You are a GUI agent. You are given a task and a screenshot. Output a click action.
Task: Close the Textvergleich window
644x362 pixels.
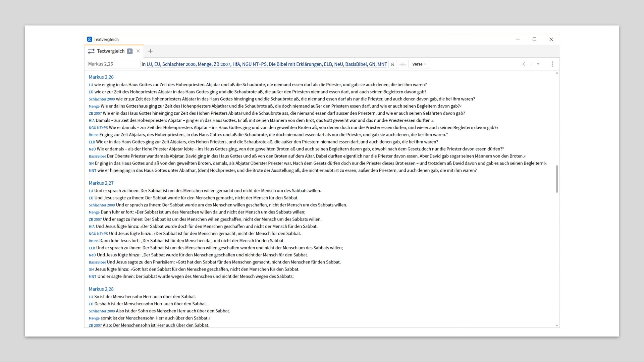pos(551,39)
